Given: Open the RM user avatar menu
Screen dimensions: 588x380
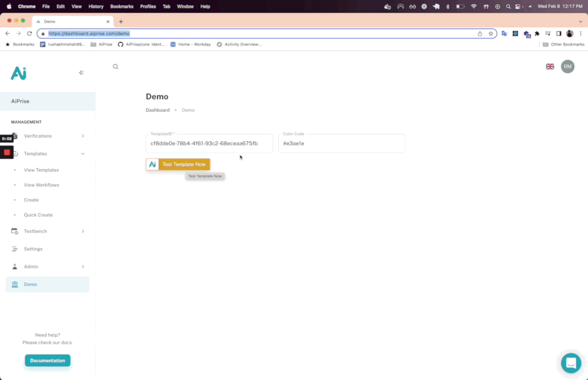Looking at the screenshot, I should (x=567, y=66).
